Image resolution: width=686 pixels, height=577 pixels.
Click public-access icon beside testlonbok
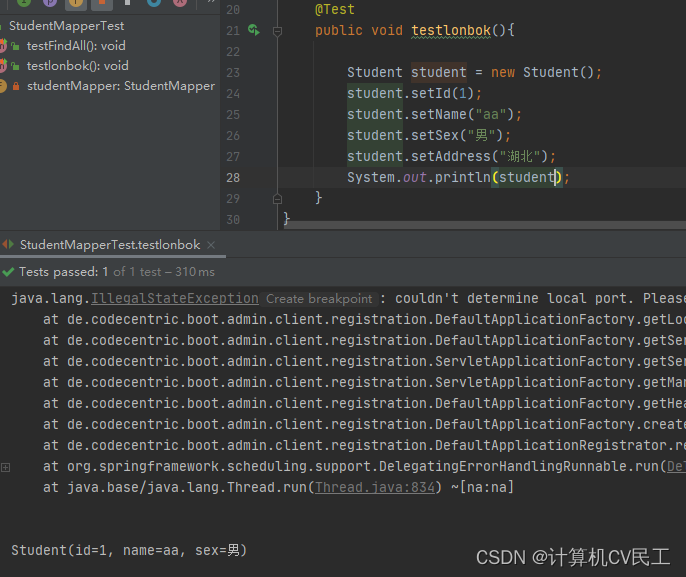(15, 66)
